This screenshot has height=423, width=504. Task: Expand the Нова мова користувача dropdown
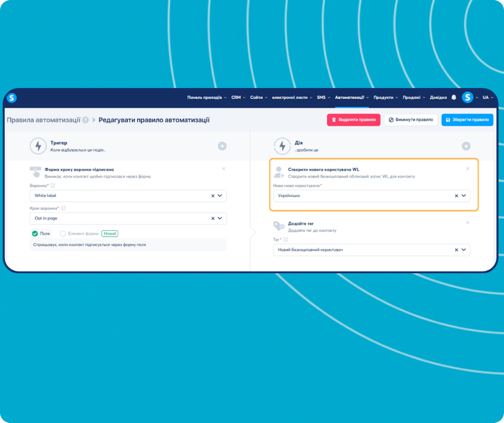click(464, 195)
